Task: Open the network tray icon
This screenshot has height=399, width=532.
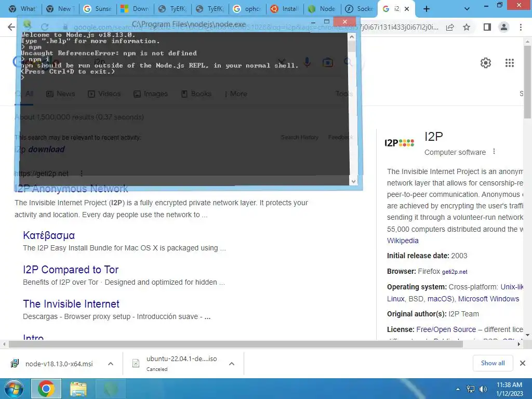Action: [x=471, y=389]
